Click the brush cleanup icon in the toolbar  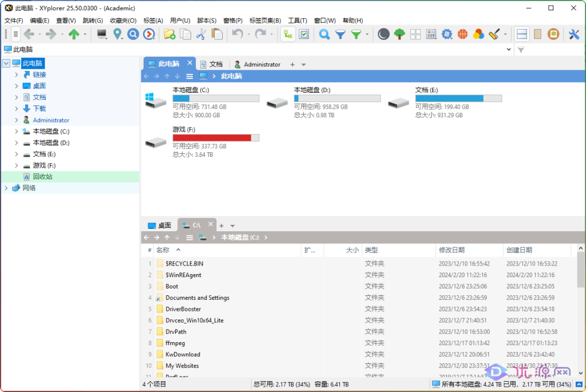coord(494,34)
